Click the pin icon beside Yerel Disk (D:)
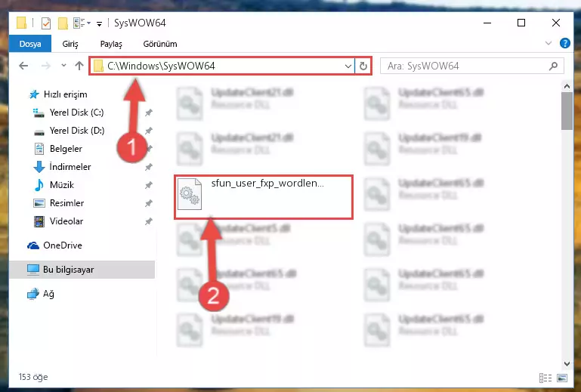This screenshot has width=581, height=392. pos(149,131)
